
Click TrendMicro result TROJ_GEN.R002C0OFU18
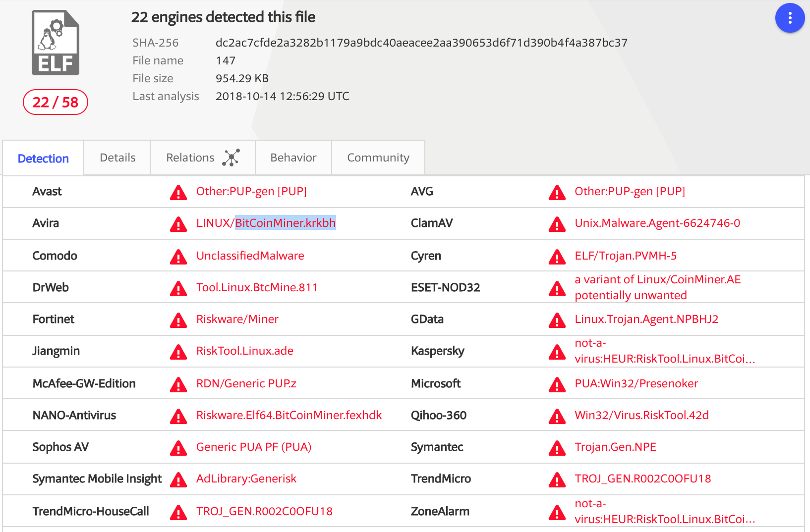[643, 479]
